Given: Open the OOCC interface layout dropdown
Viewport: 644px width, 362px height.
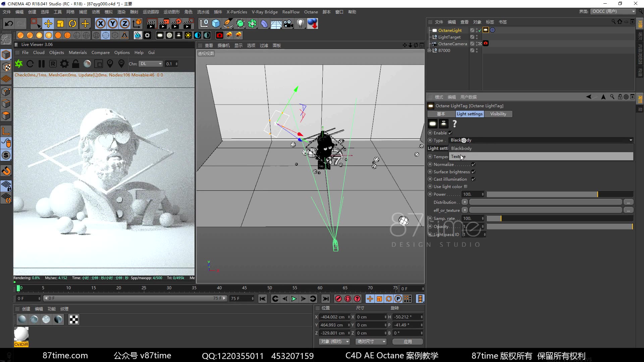Looking at the screenshot, I should [613, 11].
